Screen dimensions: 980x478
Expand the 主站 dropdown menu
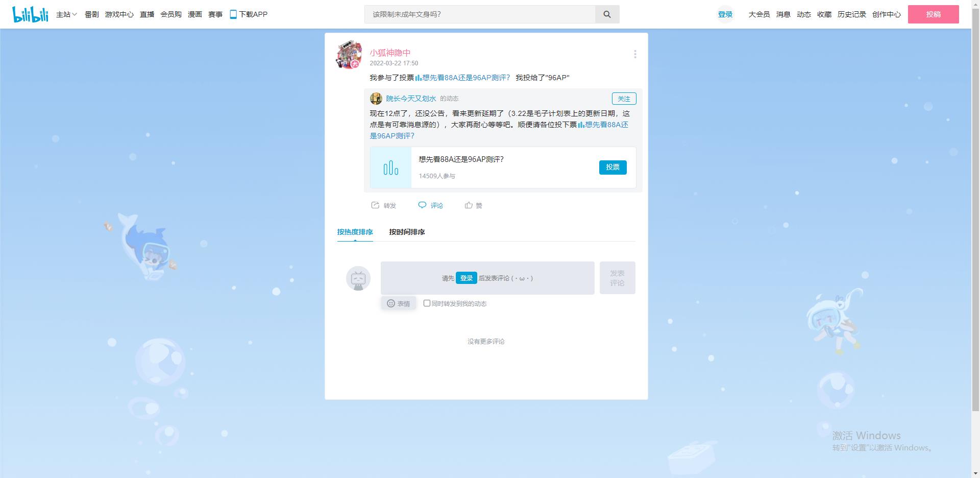66,14
